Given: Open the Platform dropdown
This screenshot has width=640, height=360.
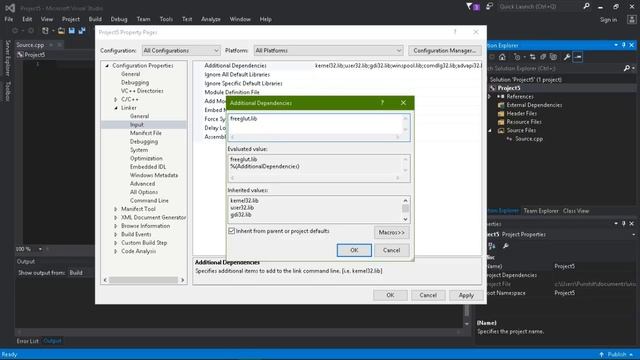Looking at the screenshot, I should (328, 51).
